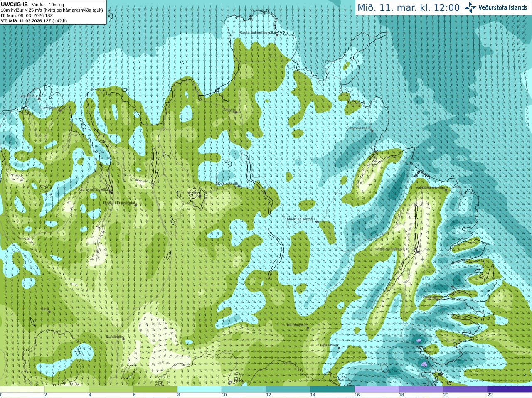This screenshot has height=398, width=532.
Task: Click the legend scale value '22'
Action: pyautogui.click(x=490, y=395)
